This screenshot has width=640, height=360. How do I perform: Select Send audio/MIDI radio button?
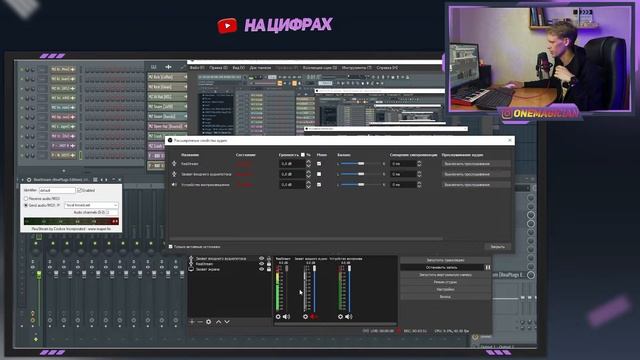click(26, 205)
